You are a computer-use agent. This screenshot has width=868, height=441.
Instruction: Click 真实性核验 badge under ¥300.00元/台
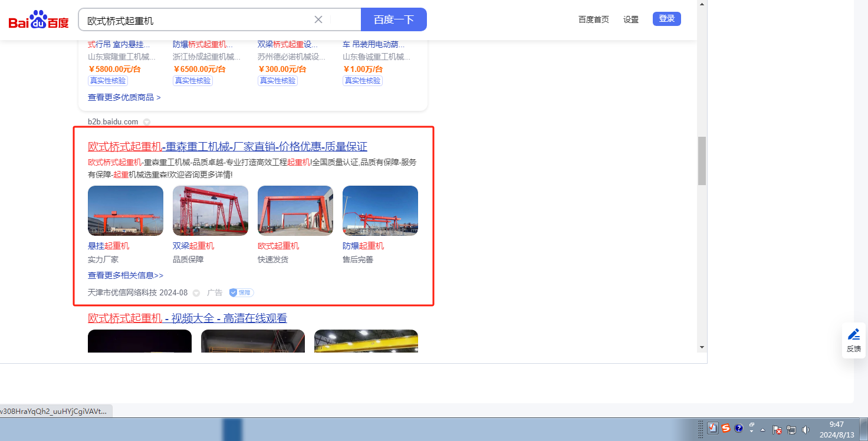click(x=278, y=81)
